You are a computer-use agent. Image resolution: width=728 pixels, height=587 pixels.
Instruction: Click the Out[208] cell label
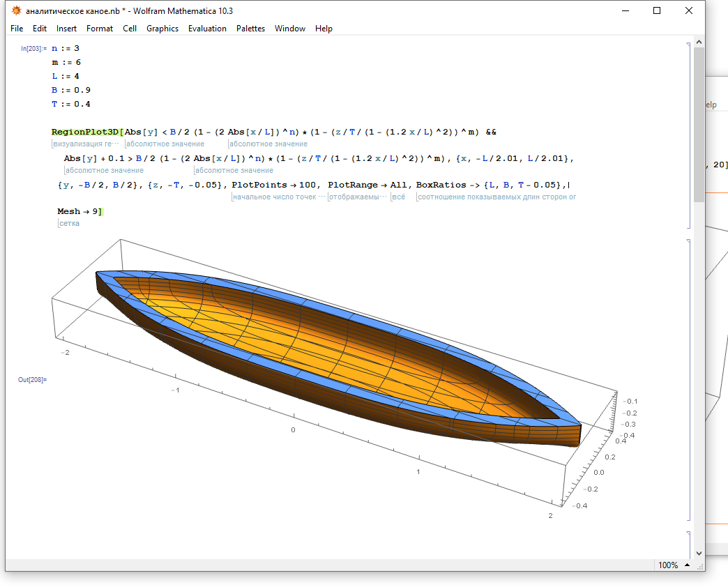[32, 380]
